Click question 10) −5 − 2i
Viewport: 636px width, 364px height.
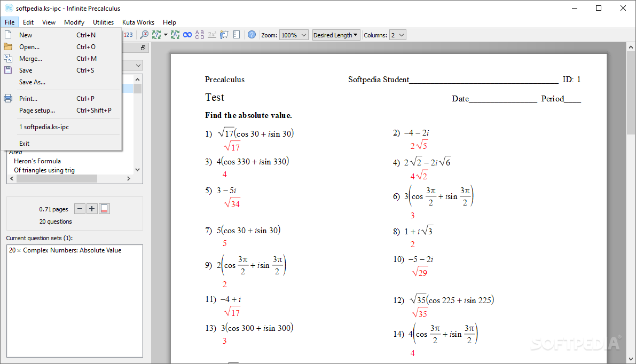pyautogui.click(x=413, y=259)
